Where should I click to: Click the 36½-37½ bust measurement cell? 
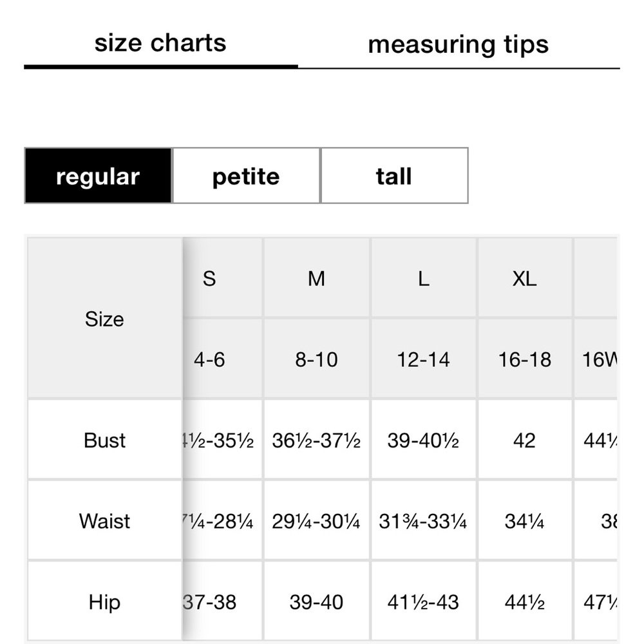(x=316, y=440)
